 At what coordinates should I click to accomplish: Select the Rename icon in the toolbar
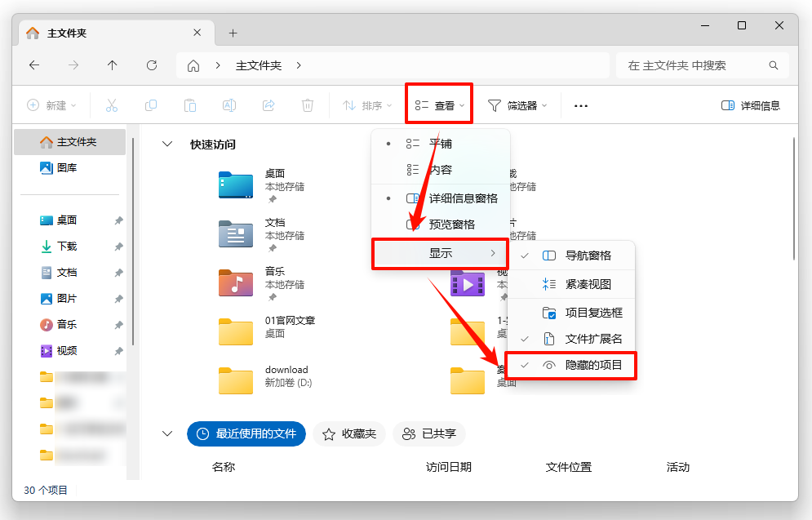[x=229, y=105]
